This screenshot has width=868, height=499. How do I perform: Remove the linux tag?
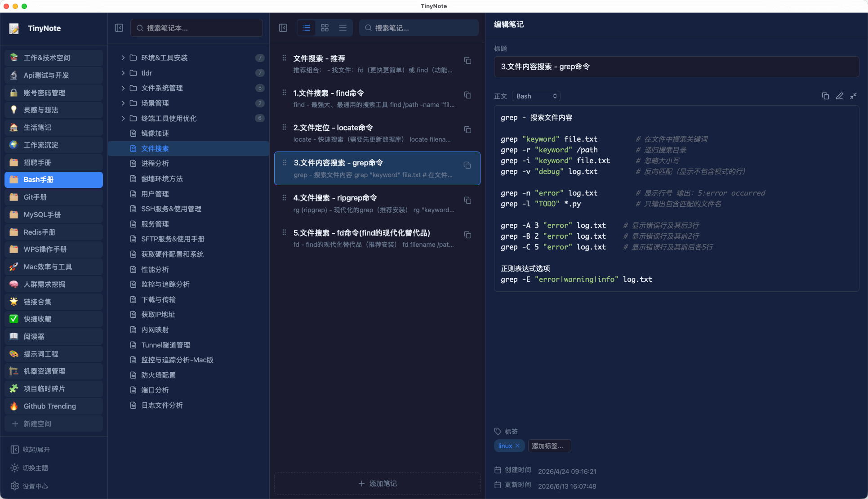(517, 446)
